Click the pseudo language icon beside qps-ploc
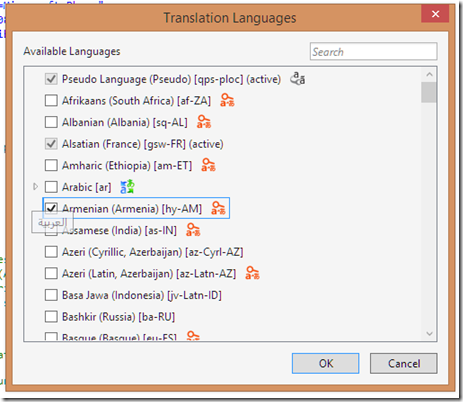Viewport: 463px width, 402px height. point(297,79)
